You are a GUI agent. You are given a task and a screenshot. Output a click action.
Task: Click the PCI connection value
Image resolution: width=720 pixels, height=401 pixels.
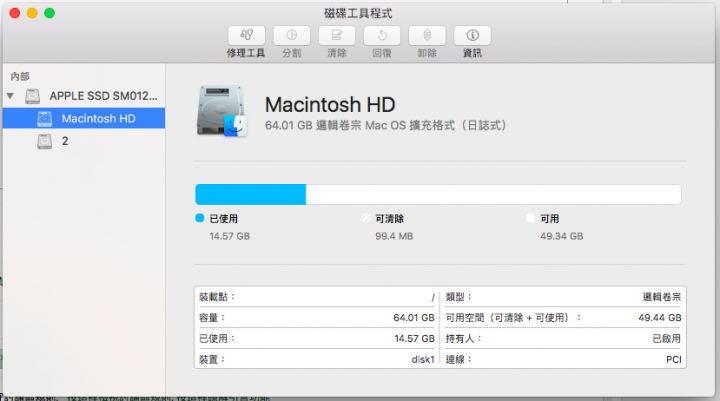click(674, 359)
